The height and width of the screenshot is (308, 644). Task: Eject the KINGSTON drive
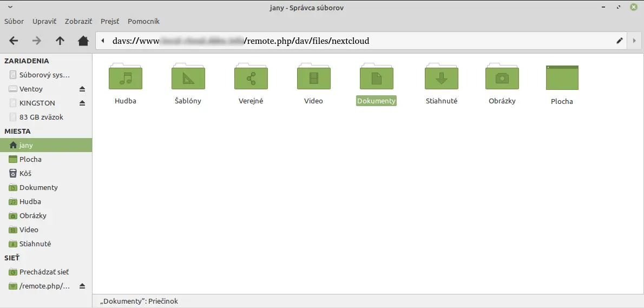pyautogui.click(x=82, y=103)
